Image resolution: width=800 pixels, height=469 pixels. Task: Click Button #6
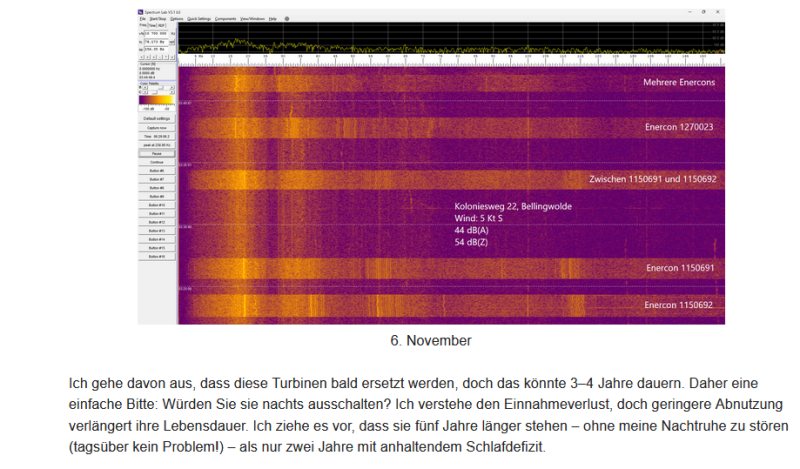(x=157, y=170)
